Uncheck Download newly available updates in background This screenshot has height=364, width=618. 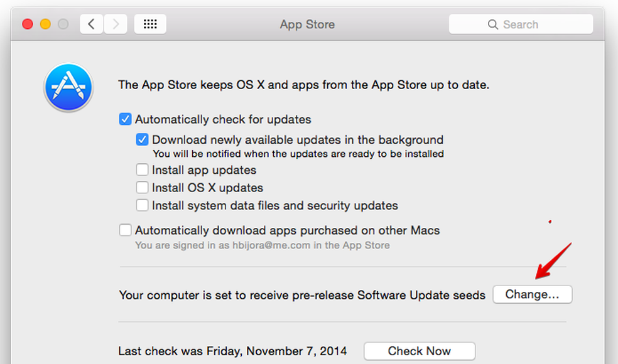143,140
